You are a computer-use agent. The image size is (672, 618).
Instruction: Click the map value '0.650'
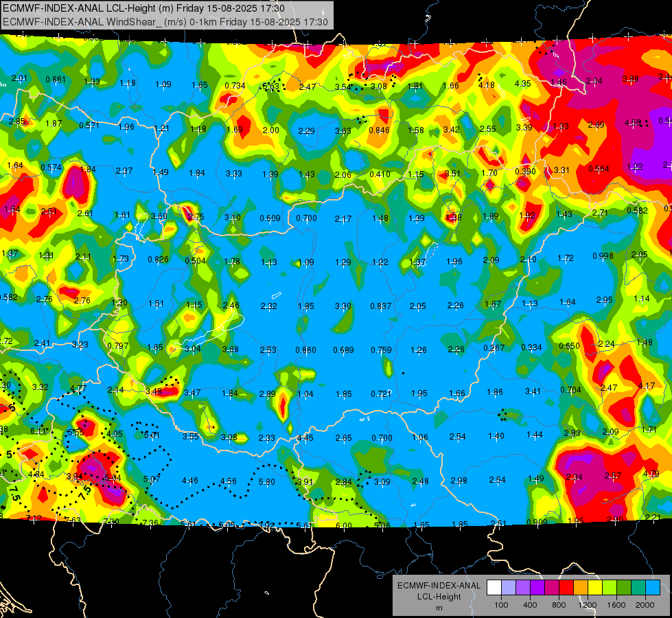[x=569, y=346]
